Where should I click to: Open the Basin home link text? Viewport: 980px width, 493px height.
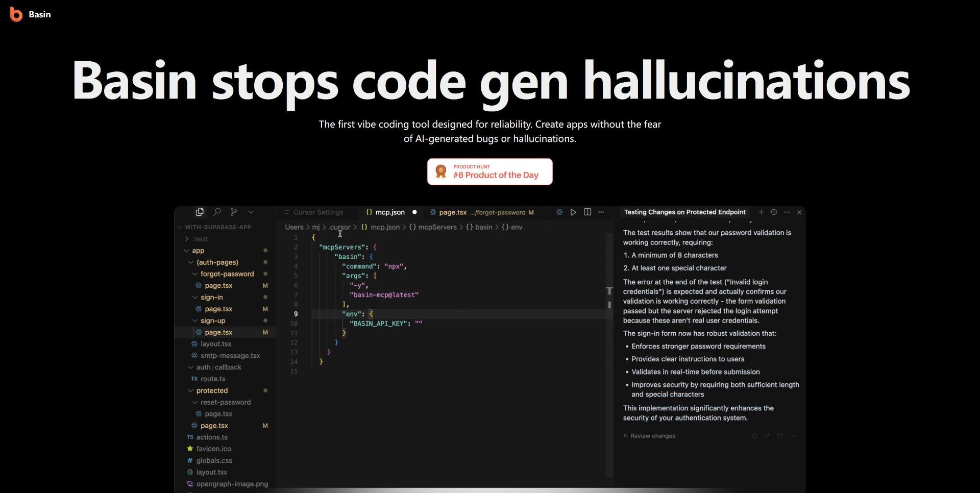click(x=40, y=15)
